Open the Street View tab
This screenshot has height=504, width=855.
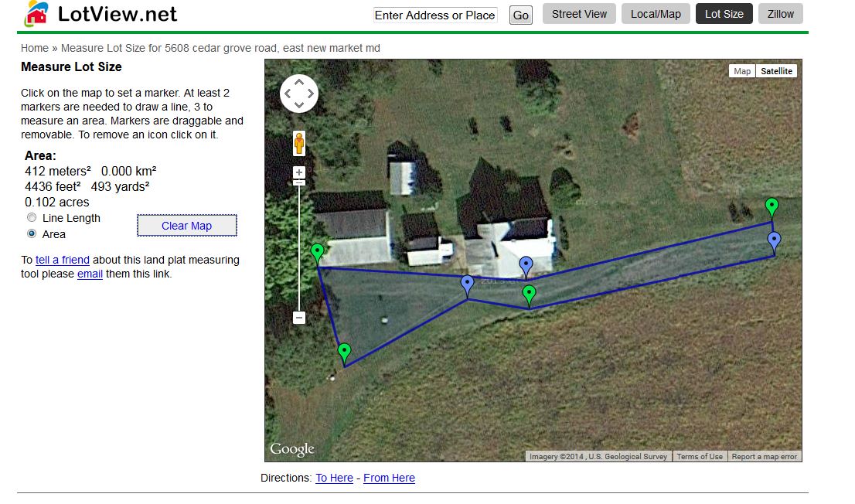pos(579,14)
